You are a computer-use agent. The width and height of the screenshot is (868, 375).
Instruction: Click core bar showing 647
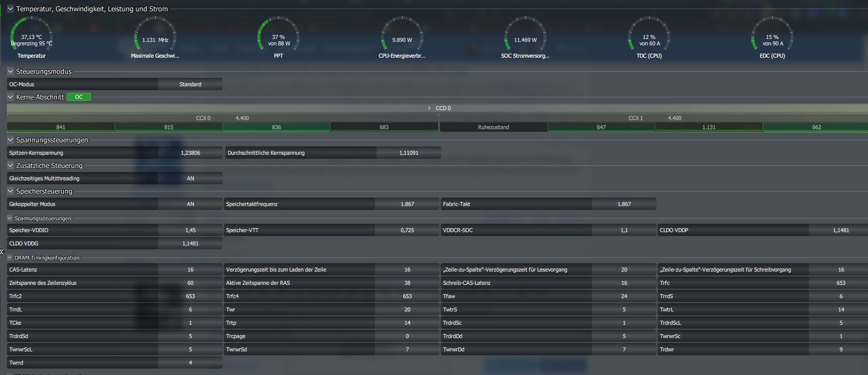click(x=601, y=127)
